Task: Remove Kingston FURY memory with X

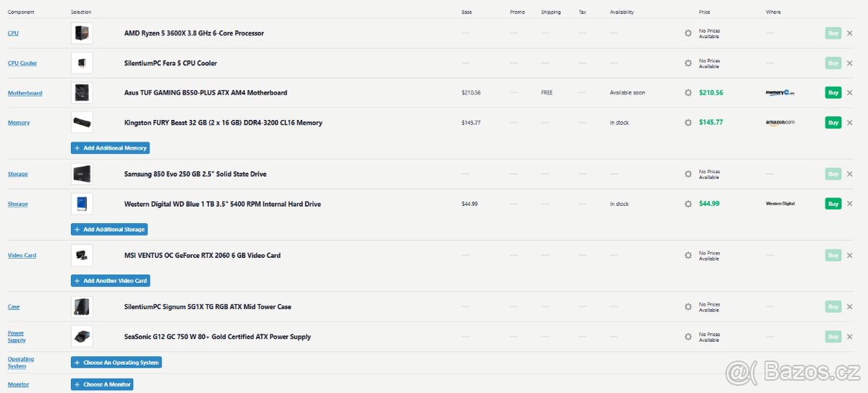Action: (x=850, y=123)
